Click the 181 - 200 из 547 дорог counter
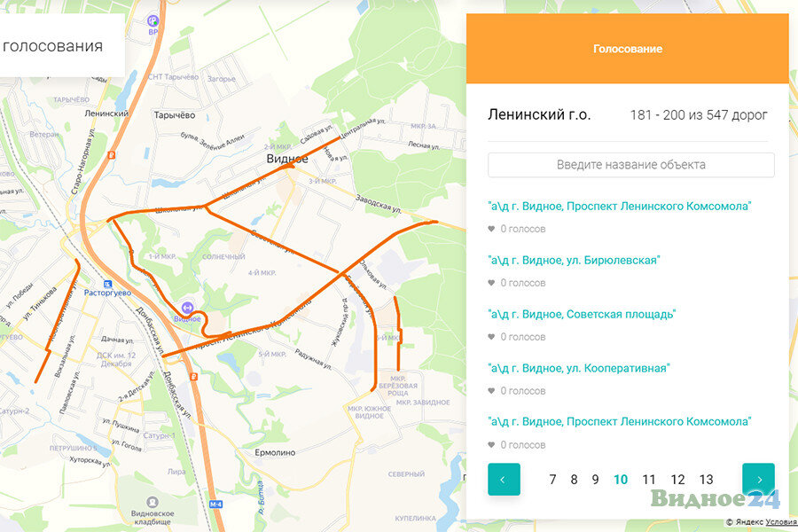Image resolution: width=798 pixels, height=532 pixels. (x=699, y=115)
